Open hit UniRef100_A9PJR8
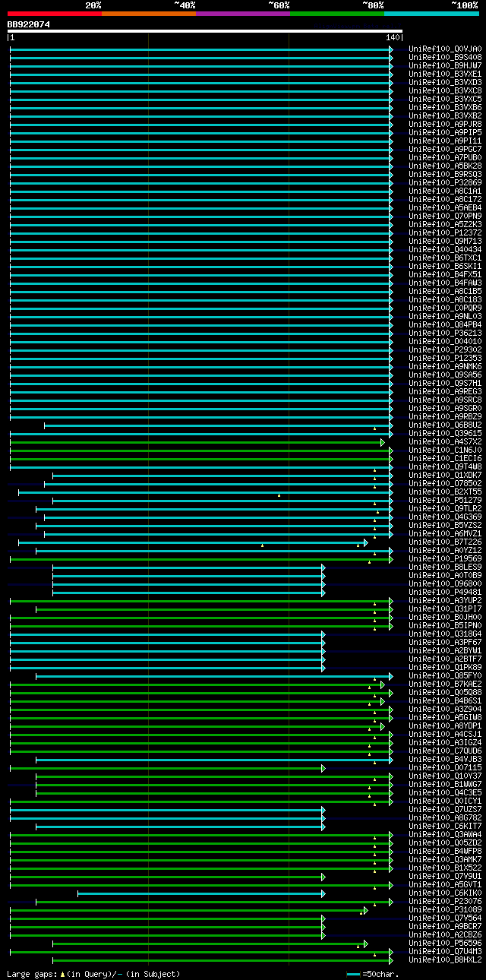 [445, 124]
